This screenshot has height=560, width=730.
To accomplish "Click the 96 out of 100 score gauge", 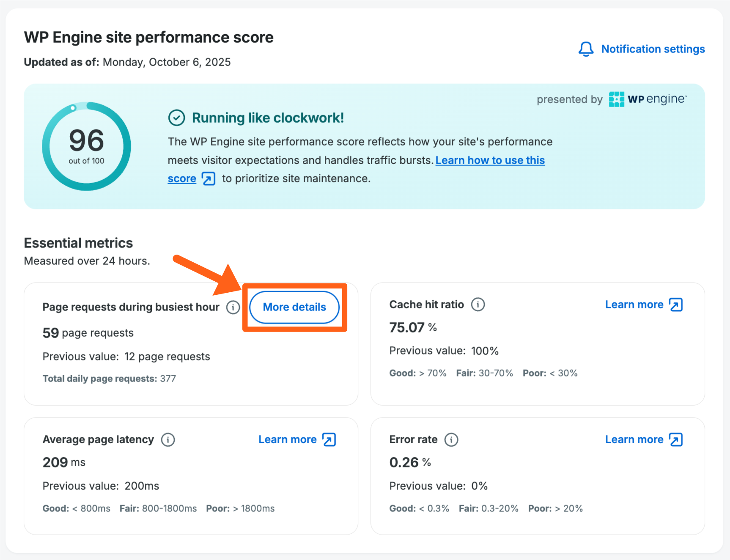I will tap(86, 146).
